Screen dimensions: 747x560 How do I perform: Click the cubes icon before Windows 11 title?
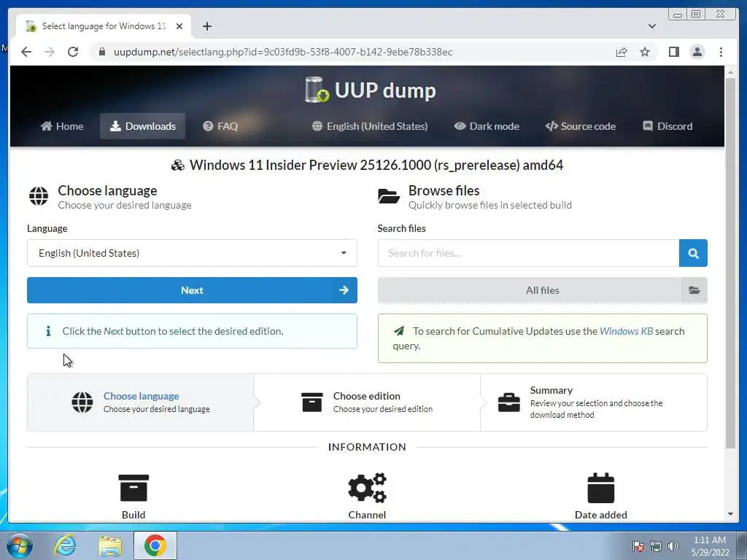click(178, 166)
